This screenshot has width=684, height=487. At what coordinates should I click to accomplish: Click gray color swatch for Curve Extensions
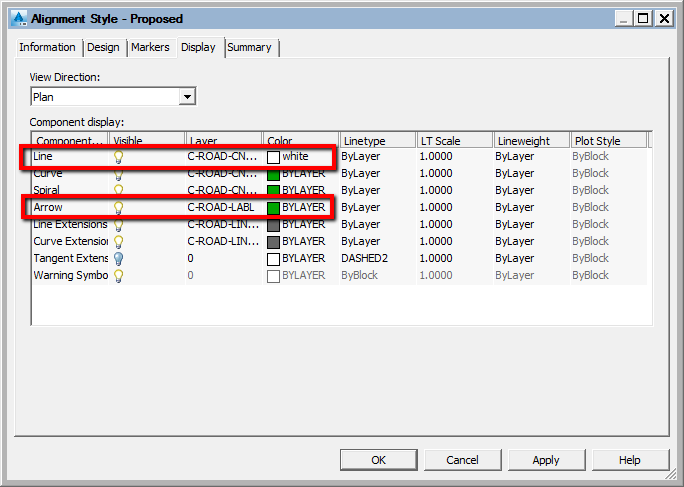click(x=273, y=242)
